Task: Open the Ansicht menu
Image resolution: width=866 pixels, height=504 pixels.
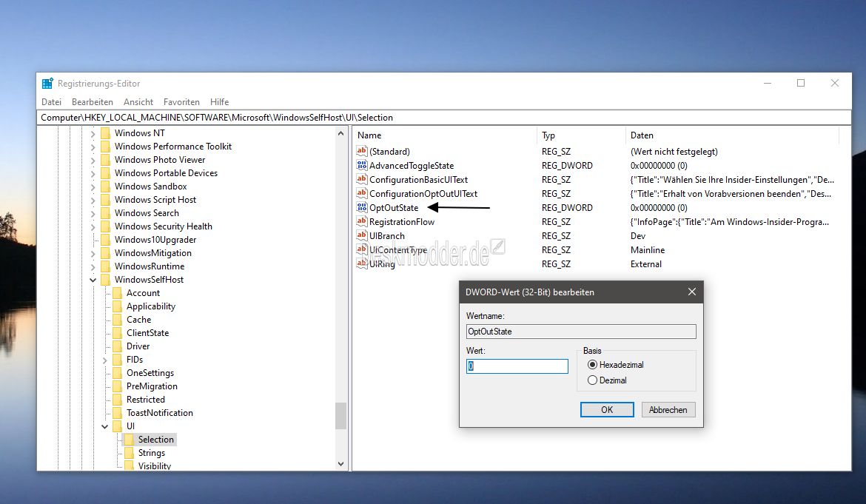Action: [x=138, y=102]
